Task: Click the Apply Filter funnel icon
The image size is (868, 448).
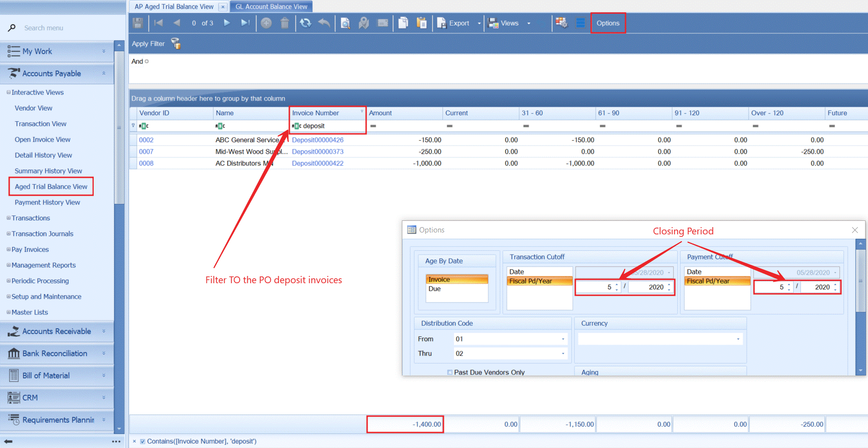Action: 176,44
